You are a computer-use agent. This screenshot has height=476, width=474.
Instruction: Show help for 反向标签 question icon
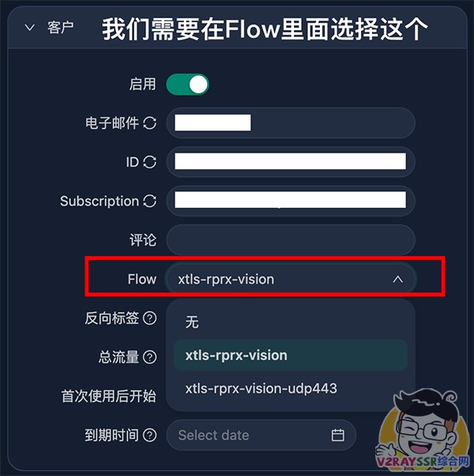[x=150, y=318]
